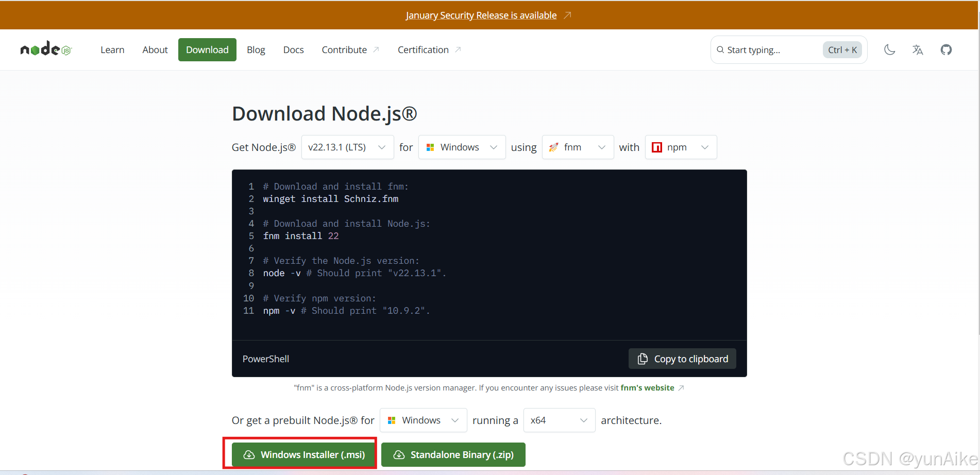Open the Blog menu item
This screenshot has height=475, width=980.
256,49
